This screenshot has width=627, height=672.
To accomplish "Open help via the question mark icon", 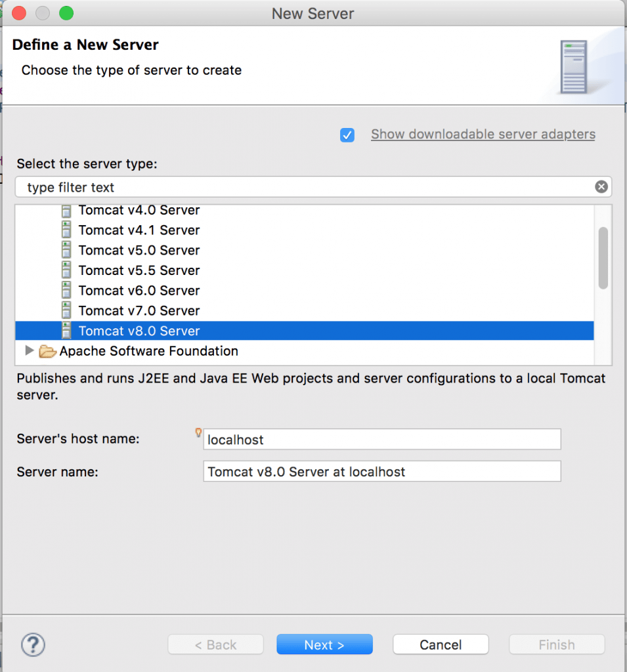I will tap(33, 644).
